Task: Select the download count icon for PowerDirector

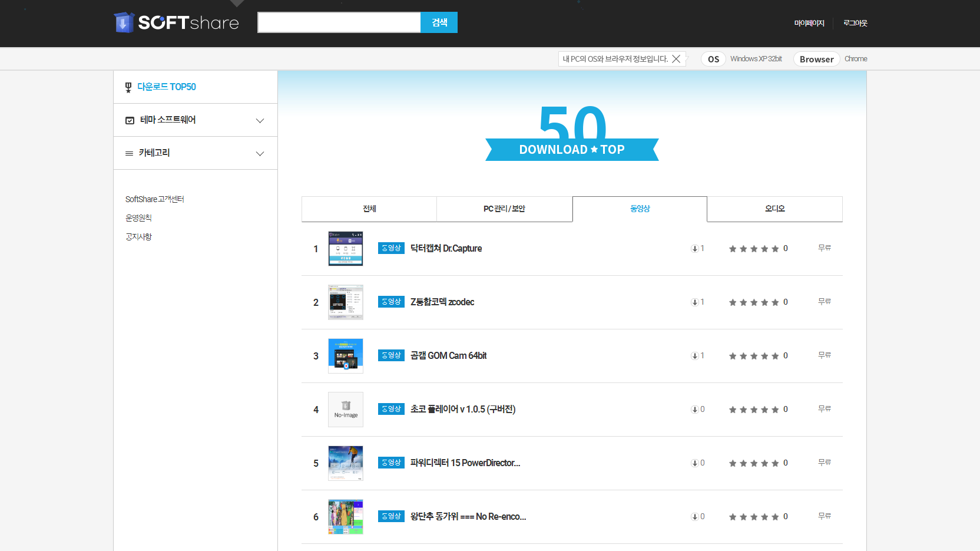Action: (694, 463)
